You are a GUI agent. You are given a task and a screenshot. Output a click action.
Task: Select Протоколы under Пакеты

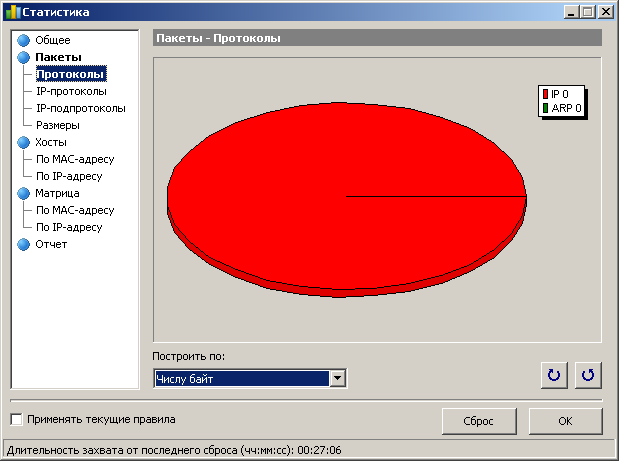coord(71,74)
